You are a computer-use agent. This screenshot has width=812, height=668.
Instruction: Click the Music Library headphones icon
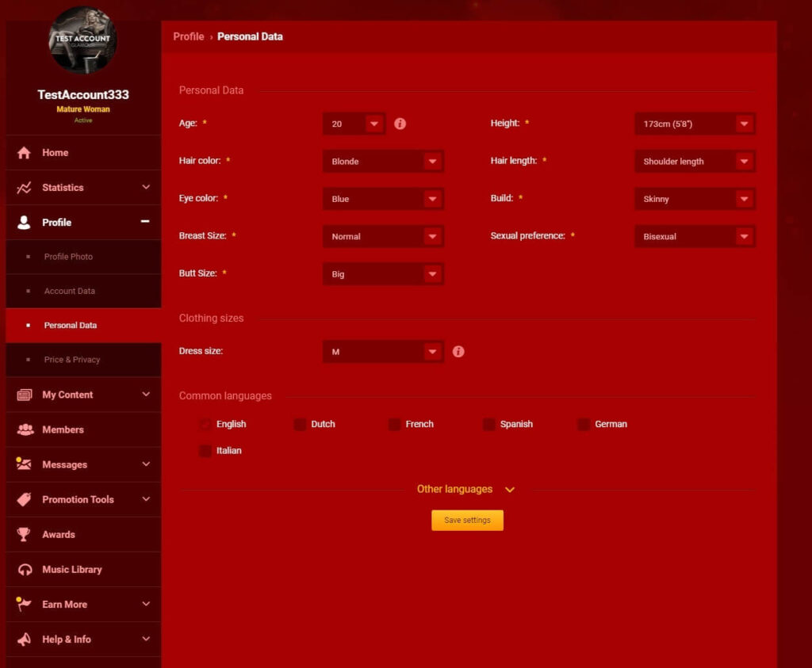pos(25,570)
